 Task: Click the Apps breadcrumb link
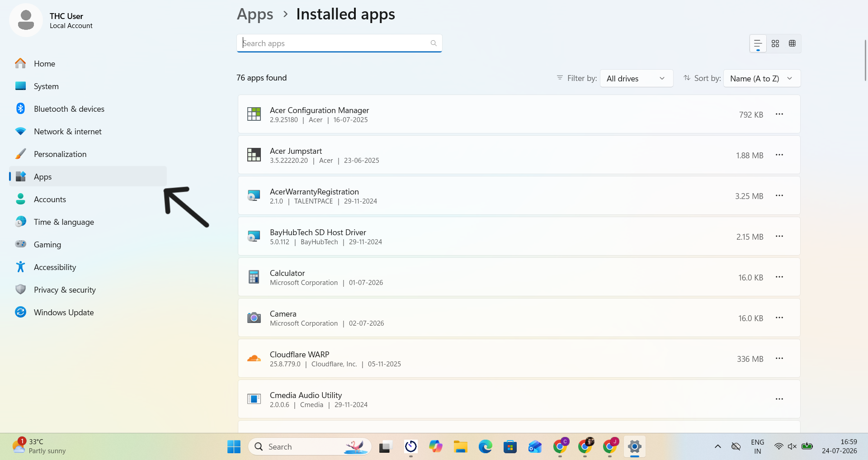pyautogui.click(x=255, y=14)
